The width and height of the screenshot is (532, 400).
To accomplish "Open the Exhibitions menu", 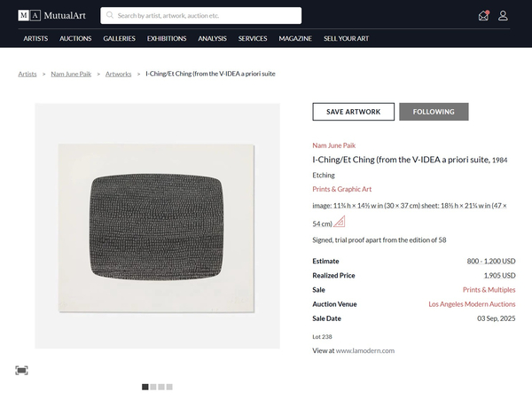I will (167, 38).
